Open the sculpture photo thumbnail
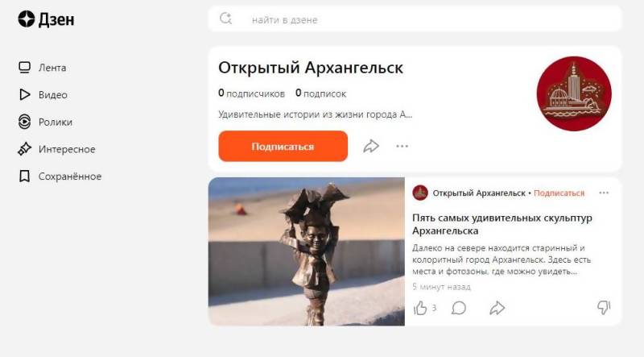The height and width of the screenshot is (357, 644). pos(307,251)
